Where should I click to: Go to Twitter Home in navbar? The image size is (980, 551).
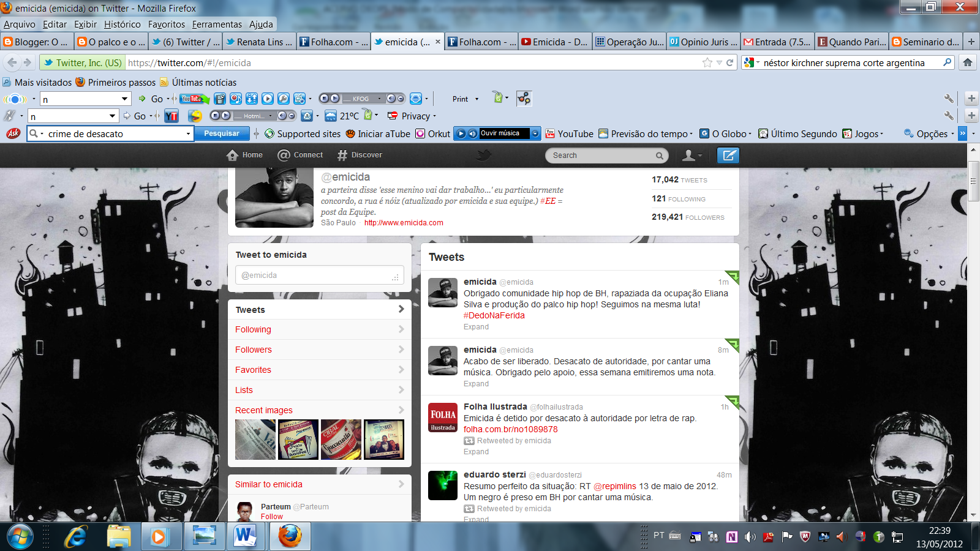(244, 155)
